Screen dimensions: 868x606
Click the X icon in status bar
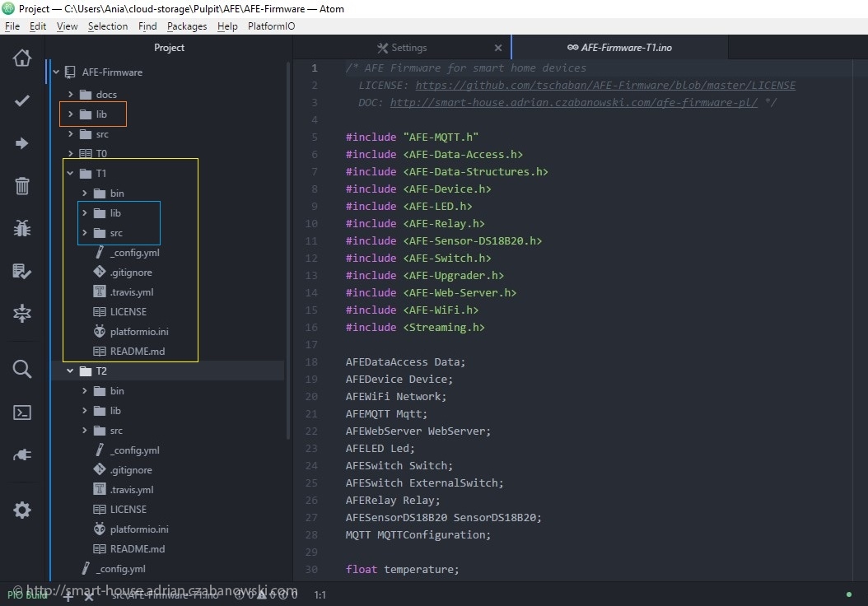pyautogui.click(x=89, y=596)
